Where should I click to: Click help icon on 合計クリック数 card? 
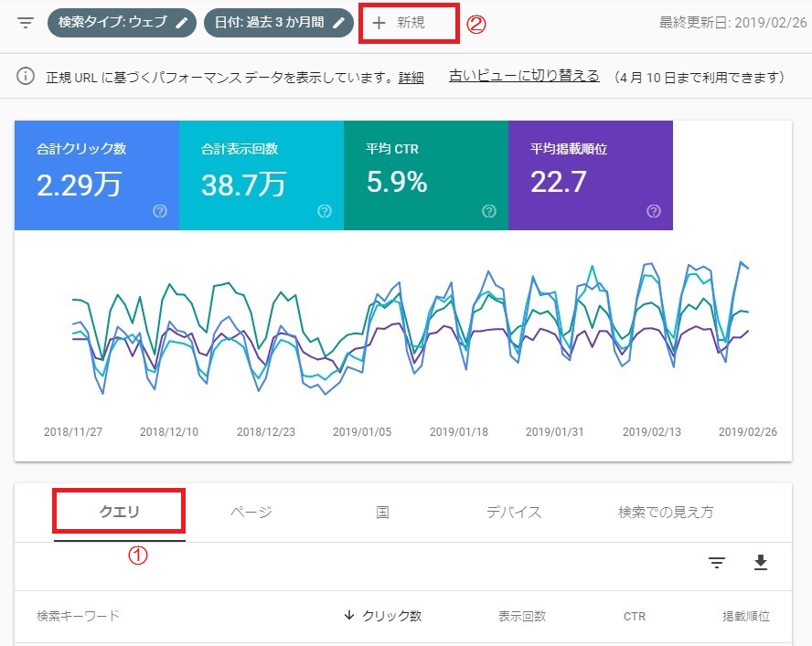[160, 211]
